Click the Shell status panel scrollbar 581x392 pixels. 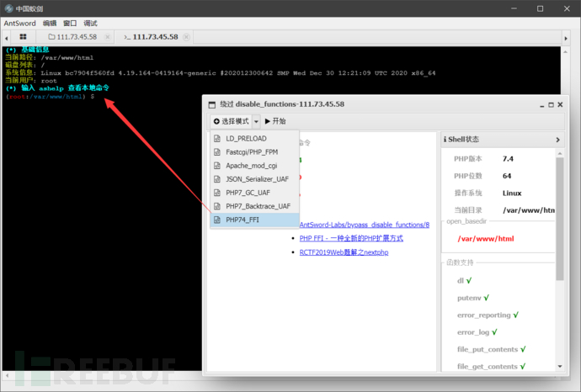[560, 219]
